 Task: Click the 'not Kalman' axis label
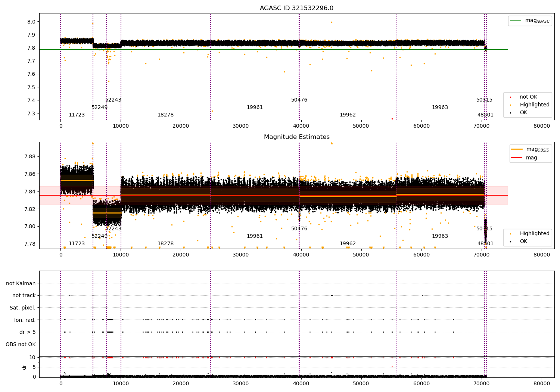(21, 284)
